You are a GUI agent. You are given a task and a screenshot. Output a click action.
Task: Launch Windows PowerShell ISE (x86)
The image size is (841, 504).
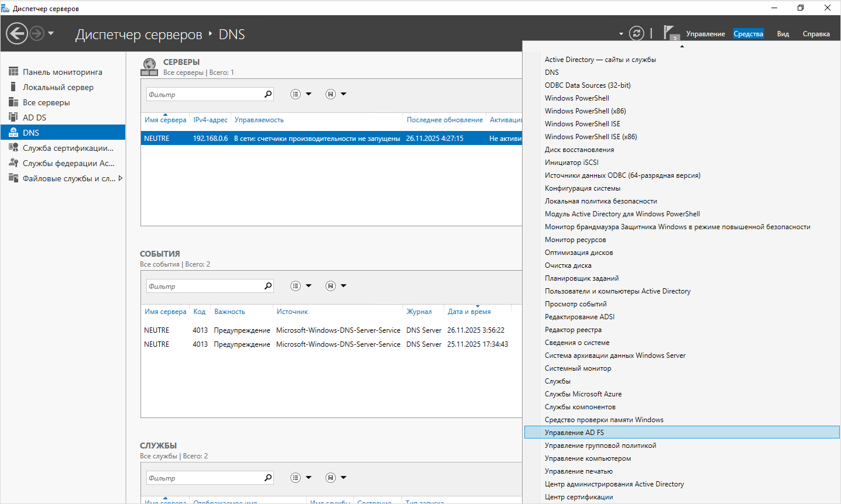tap(591, 137)
